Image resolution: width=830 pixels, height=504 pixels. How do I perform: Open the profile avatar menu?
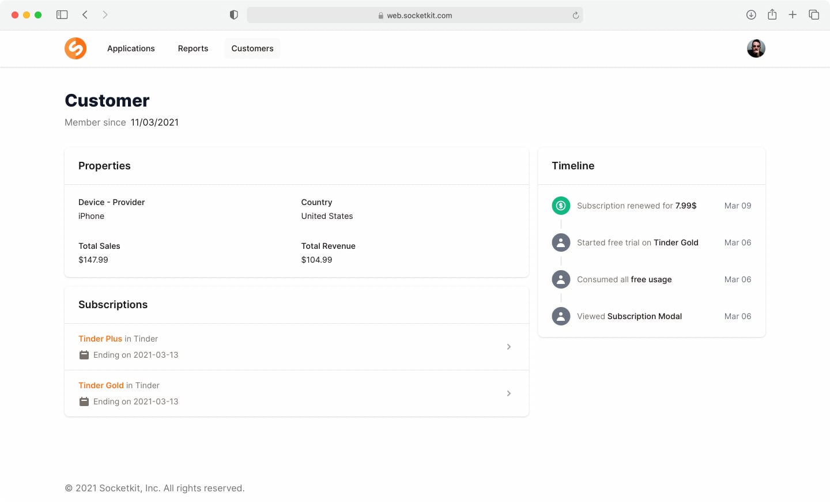coord(756,48)
